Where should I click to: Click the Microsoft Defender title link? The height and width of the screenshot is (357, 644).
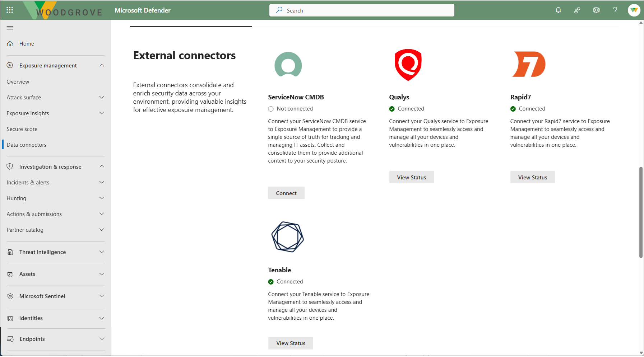click(x=143, y=10)
